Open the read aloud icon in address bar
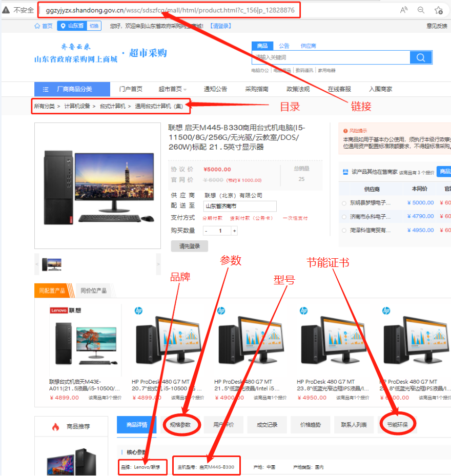Screen dimensions: 451x476 click(404, 10)
